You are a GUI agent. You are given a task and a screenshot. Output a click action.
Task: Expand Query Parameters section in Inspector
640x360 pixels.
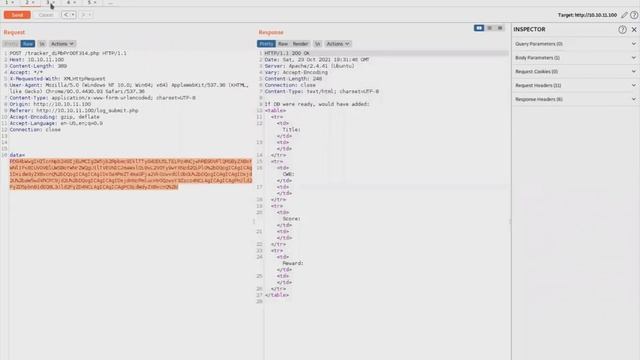coord(575,44)
